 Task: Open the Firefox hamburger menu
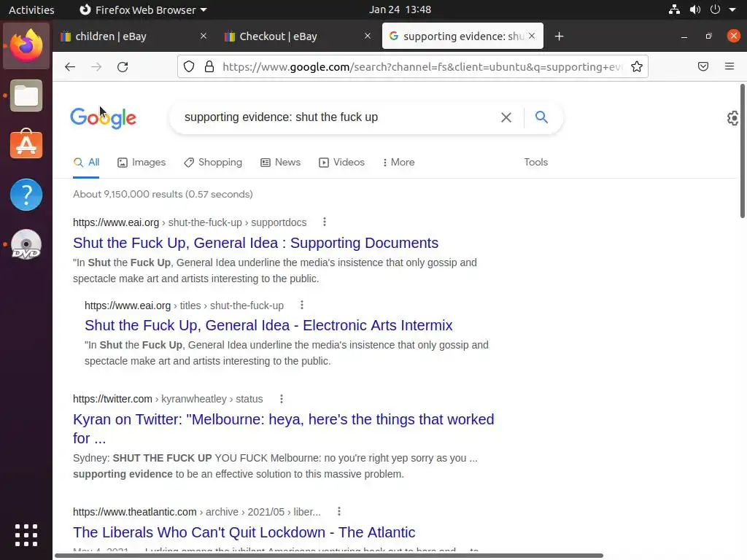729,66
